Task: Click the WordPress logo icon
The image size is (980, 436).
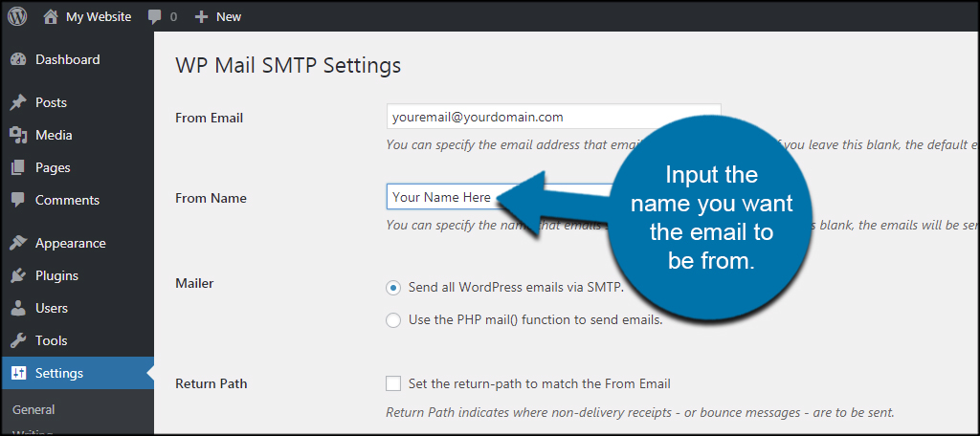Action: [17, 17]
